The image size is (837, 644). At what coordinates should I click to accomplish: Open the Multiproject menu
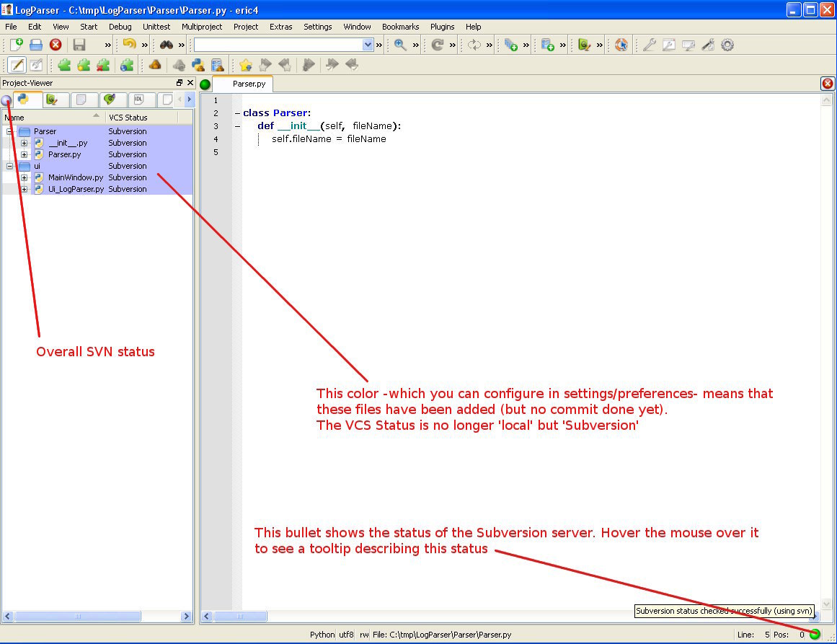coord(201,27)
